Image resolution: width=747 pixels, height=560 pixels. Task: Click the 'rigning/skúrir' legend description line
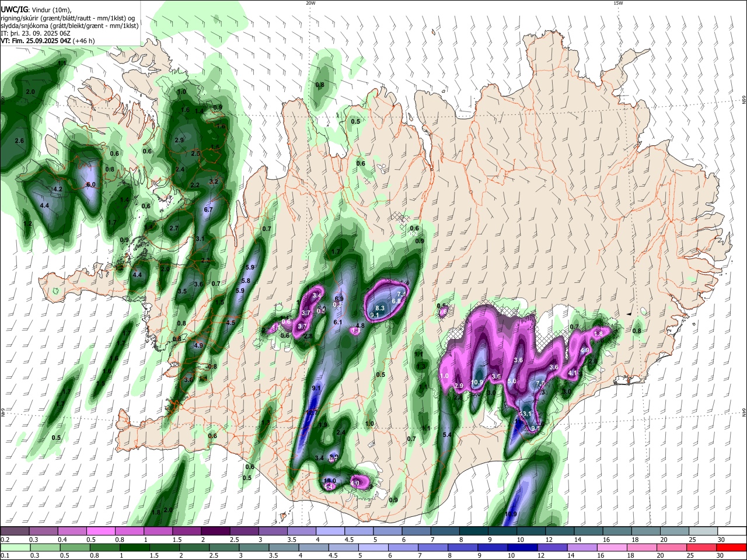click(68, 18)
